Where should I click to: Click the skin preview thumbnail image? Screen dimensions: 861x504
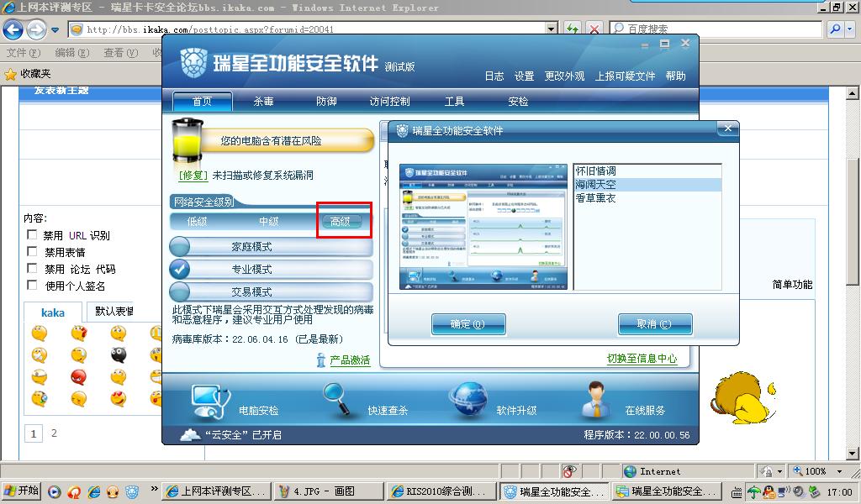coord(483,227)
